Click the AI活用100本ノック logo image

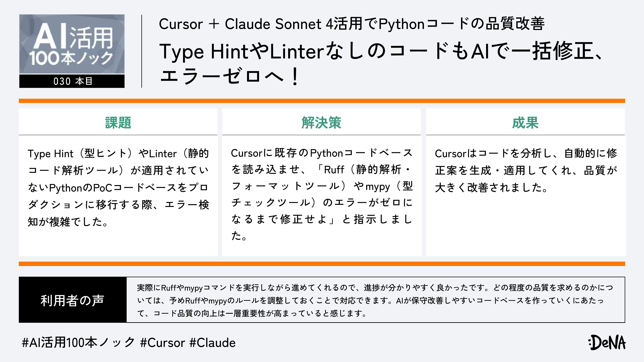click(72, 44)
